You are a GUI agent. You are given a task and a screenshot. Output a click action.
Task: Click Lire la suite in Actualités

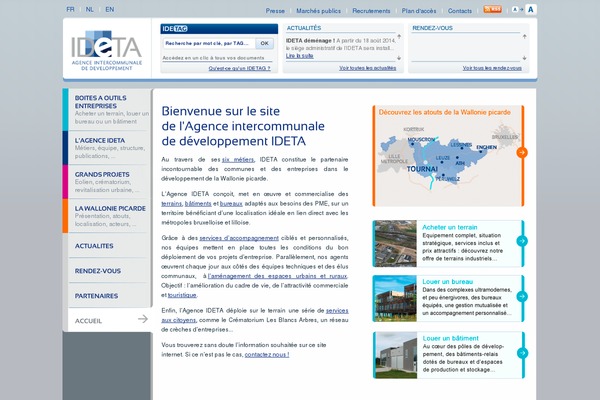click(300, 56)
